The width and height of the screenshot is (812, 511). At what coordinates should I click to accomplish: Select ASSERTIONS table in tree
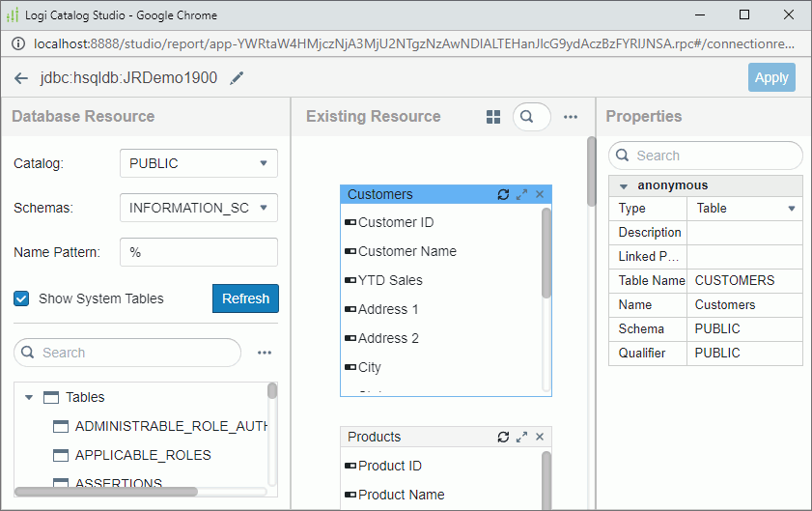pos(119,483)
